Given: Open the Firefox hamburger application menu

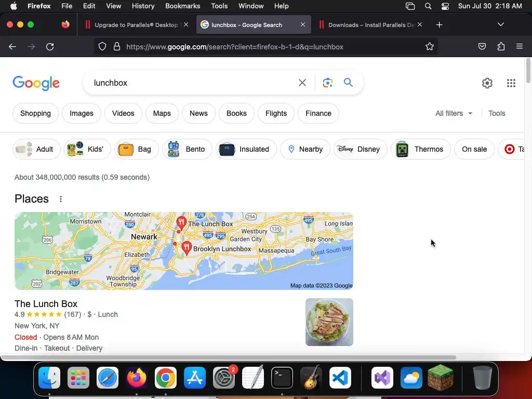Looking at the screenshot, I should tap(520, 46).
